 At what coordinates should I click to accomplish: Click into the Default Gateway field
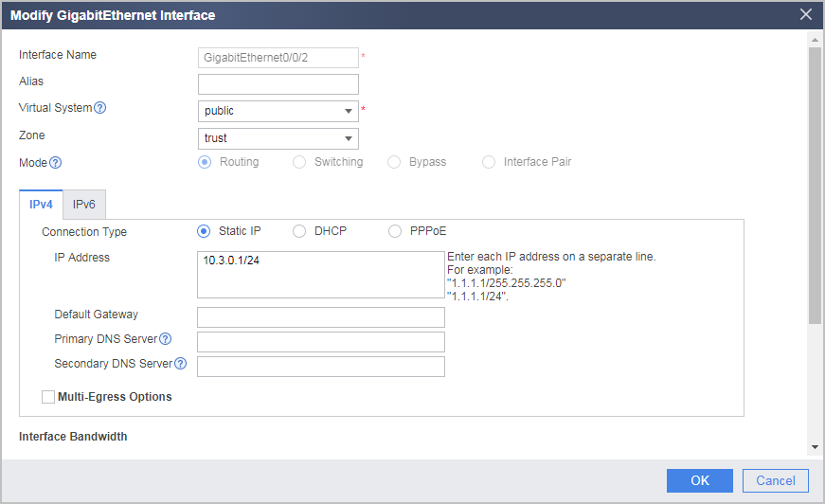coord(321,317)
